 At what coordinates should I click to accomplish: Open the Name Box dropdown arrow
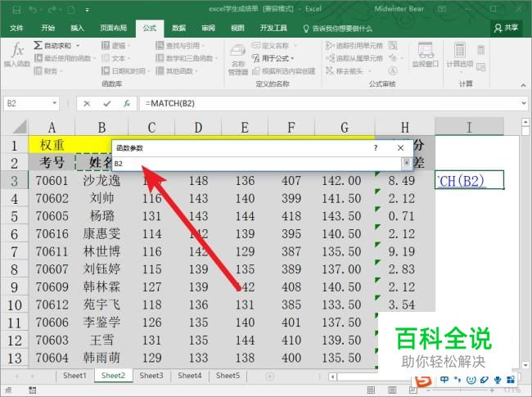point(54,103)
